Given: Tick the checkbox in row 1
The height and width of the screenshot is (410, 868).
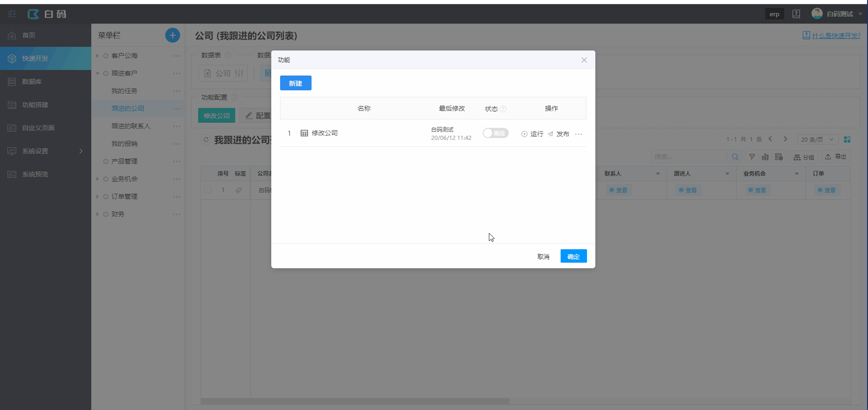Looking at the screenshot, I should pyautogui.click(x=208, y=189).
